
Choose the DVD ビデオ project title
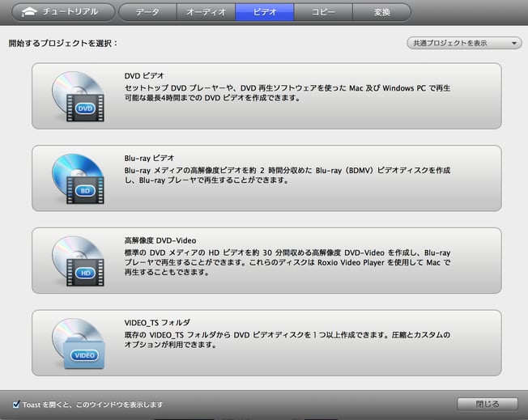144,76
